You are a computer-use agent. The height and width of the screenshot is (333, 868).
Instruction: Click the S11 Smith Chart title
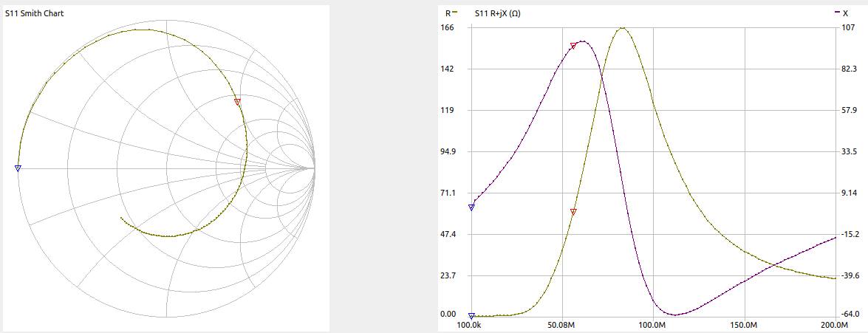[35, 13]
